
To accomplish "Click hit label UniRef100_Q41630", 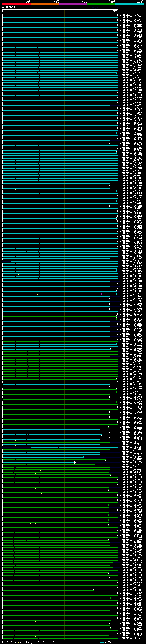I will 131,165.
